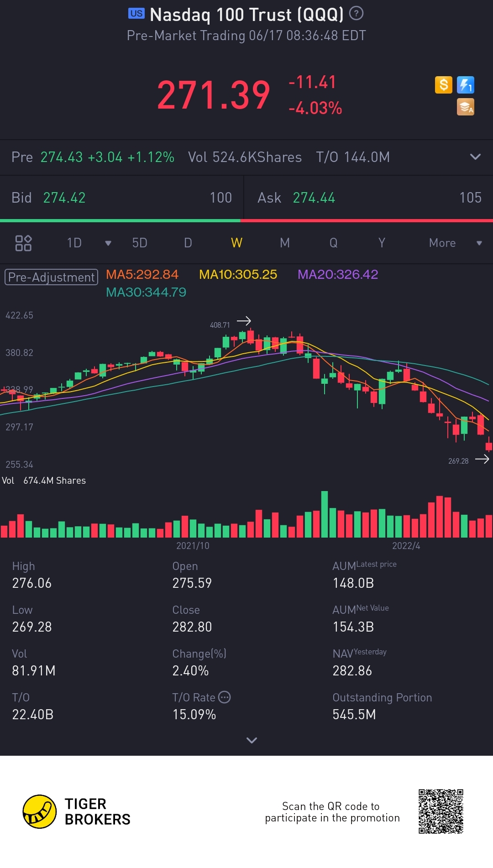Select the Q quarterly chart tab
Image resolution: width=493 pixels, height=868 pixels.
coord(334,243)
